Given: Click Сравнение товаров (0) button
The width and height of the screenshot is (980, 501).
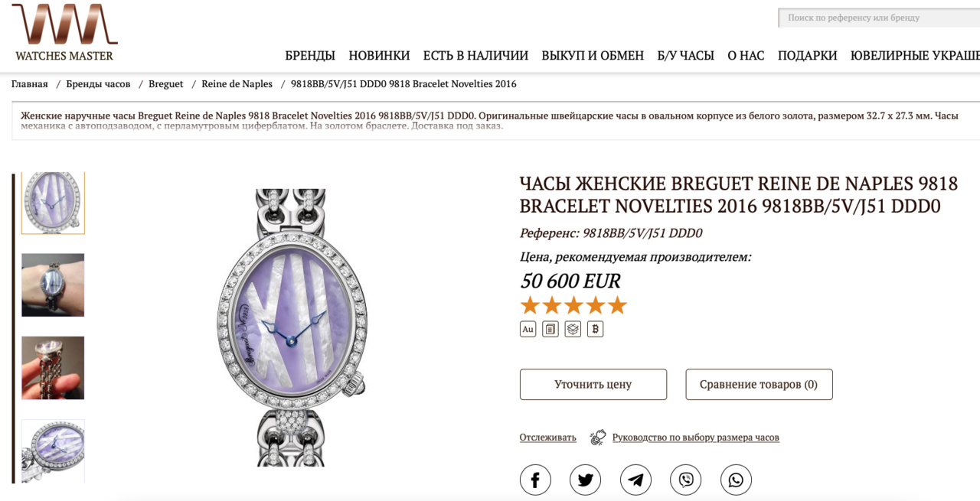Looking at the screenshot, I should 759,384.
